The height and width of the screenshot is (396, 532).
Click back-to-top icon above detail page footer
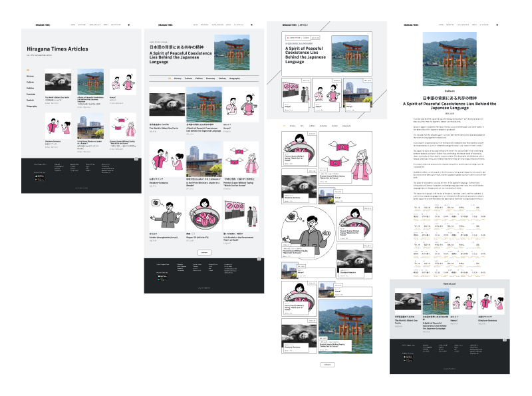pyautogui.click(x=505, y=339)
